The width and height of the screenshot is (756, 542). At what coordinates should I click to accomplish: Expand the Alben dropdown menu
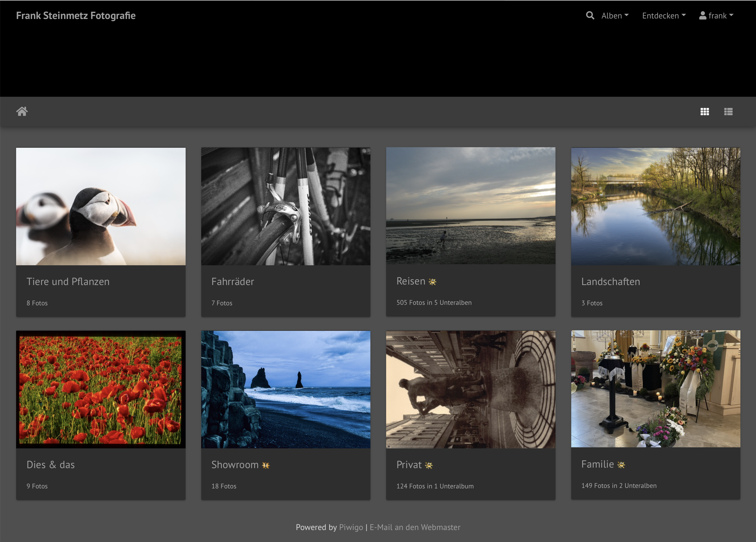coord(615,16)
